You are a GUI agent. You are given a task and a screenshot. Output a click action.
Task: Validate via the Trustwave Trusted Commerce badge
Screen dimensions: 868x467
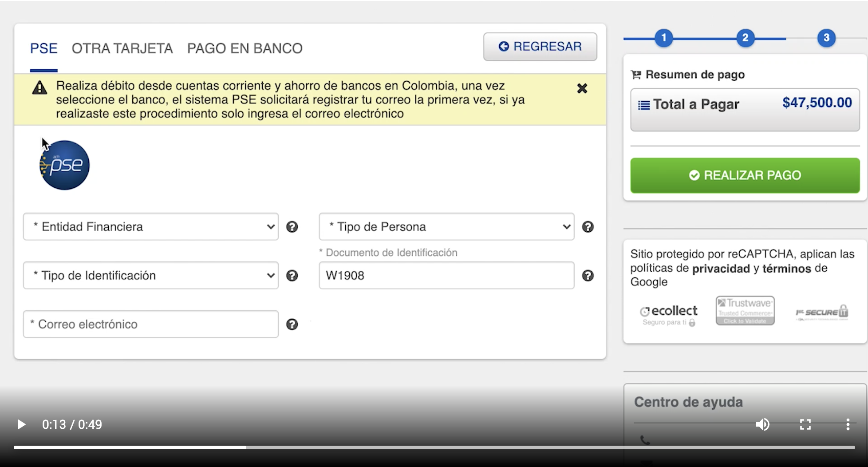pyautogui.click(x=745, y=311)
